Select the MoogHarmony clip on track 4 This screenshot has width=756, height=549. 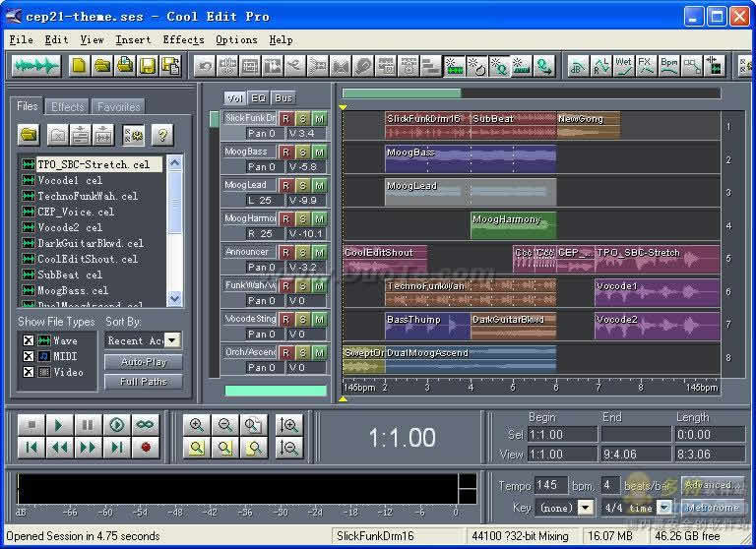[x=513, y=225]
